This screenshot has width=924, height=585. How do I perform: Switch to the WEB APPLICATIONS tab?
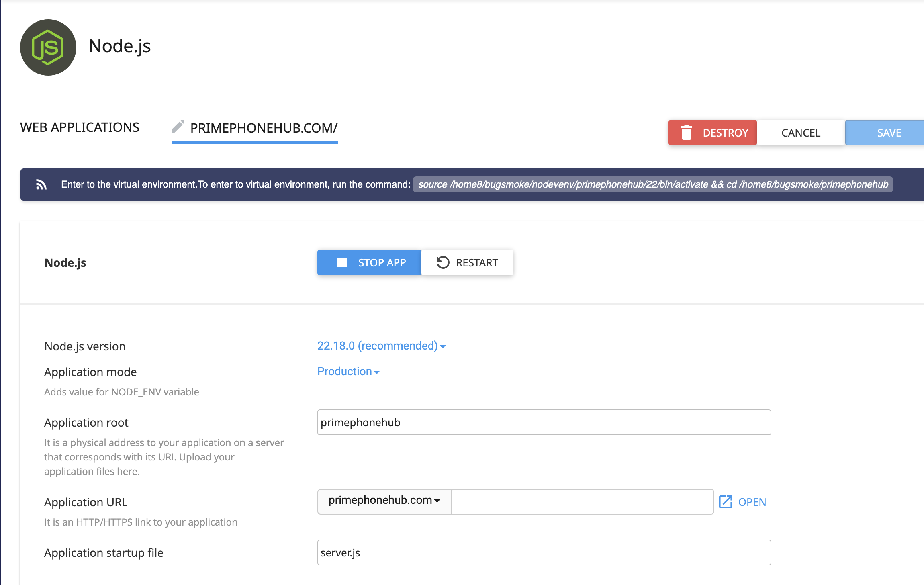[x=80, y=127]
